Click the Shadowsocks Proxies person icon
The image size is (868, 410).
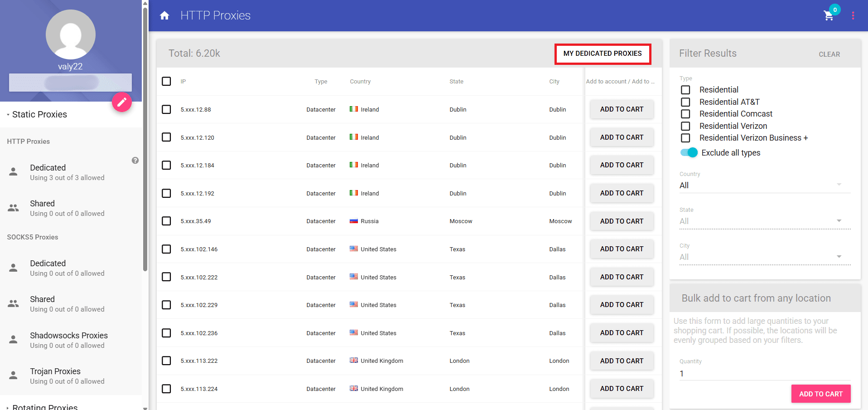[x=13, y=339]
